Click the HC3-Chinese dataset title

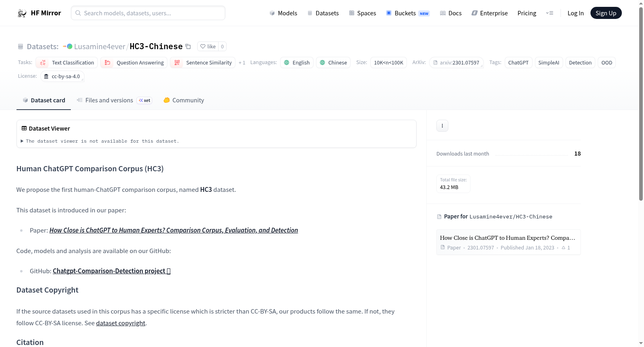156,47
